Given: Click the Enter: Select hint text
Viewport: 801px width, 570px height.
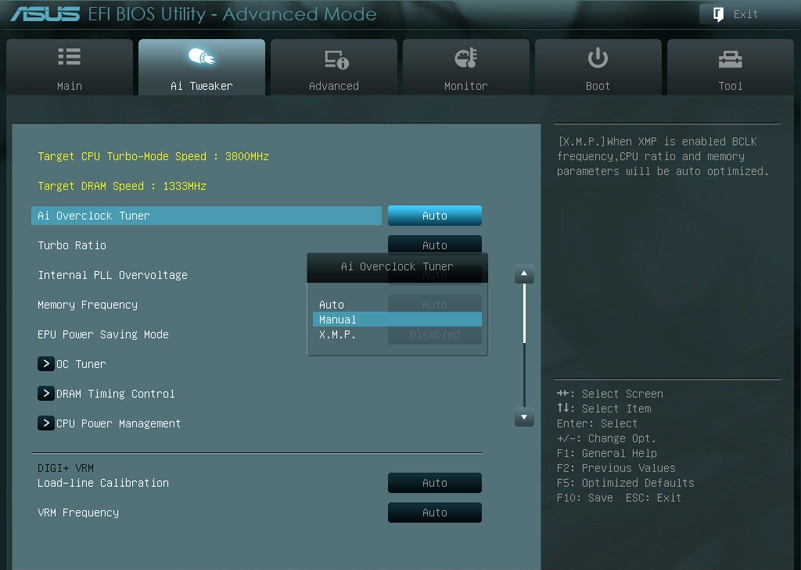Looking at the screenshot, I should click(597, 423).
